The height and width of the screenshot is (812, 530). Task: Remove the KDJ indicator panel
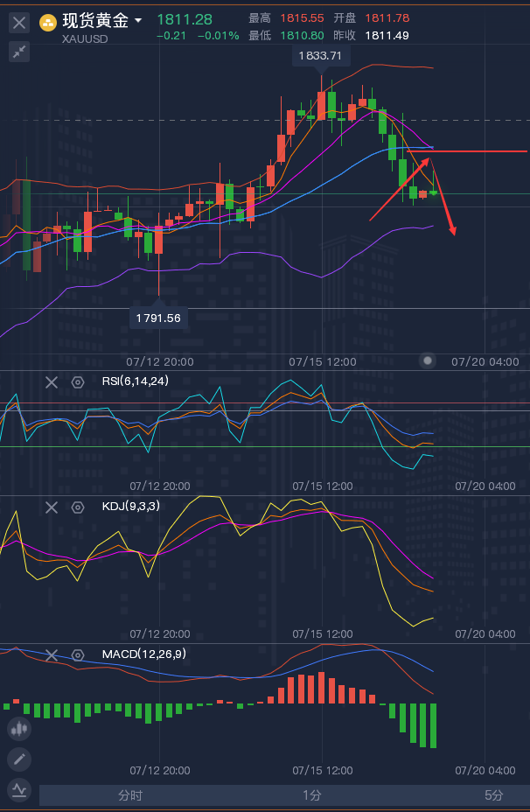52,507
